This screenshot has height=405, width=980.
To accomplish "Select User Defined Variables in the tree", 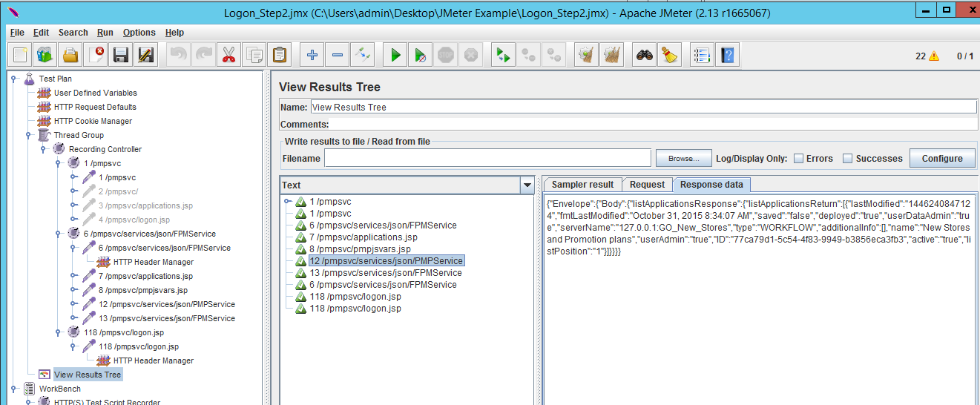I will (x=95, y=93).
